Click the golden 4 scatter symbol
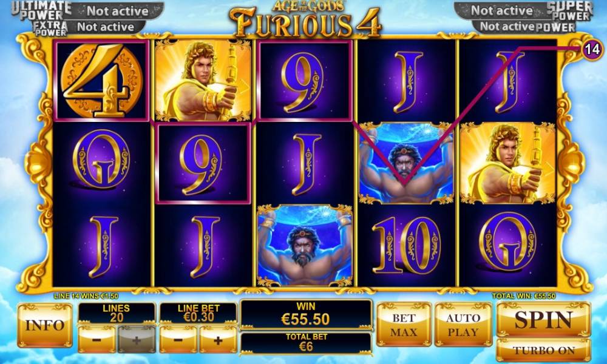 101,81
